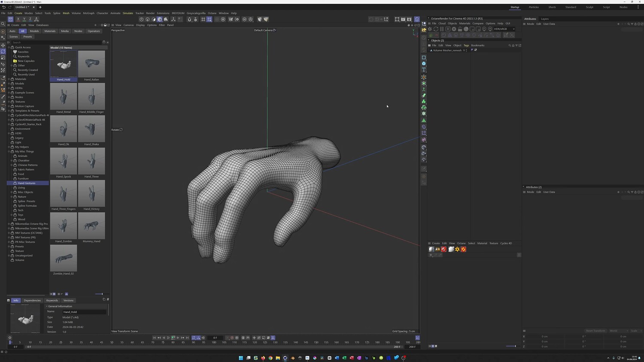644x362 pixels.
Task: Expand the HDRIs tree node
Action: 9,88
